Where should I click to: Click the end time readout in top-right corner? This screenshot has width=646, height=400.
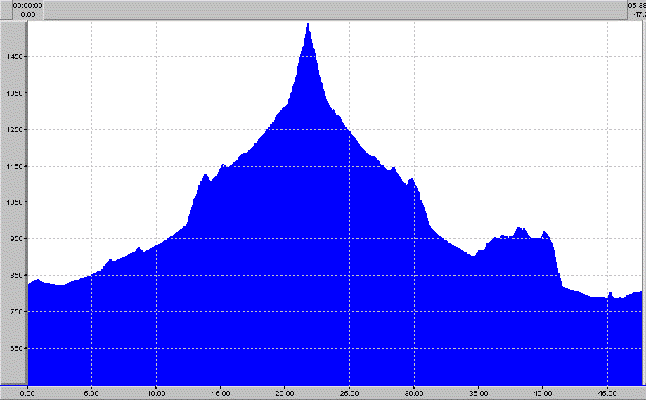[x=635, y=9]
